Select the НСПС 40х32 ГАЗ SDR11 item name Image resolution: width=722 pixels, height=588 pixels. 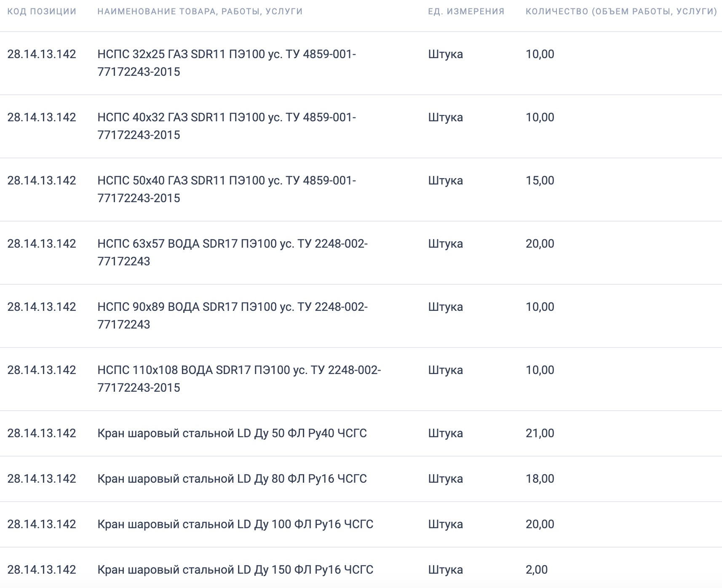[227, 126]
